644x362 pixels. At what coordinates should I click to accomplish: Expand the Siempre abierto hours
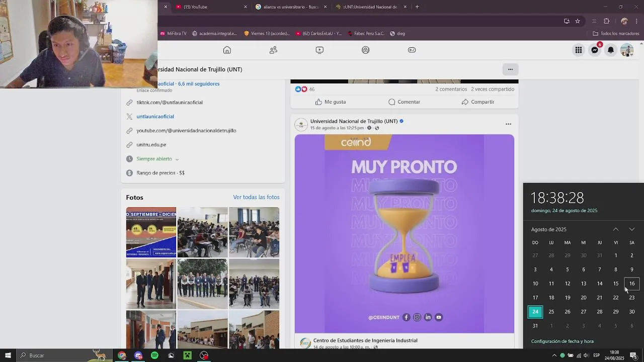(157, 158)
